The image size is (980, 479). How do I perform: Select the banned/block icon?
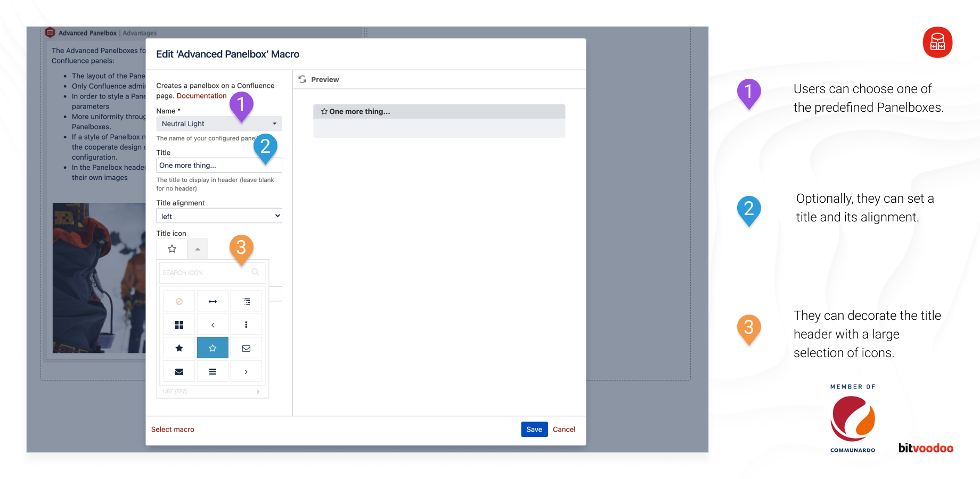click(179, 301)
